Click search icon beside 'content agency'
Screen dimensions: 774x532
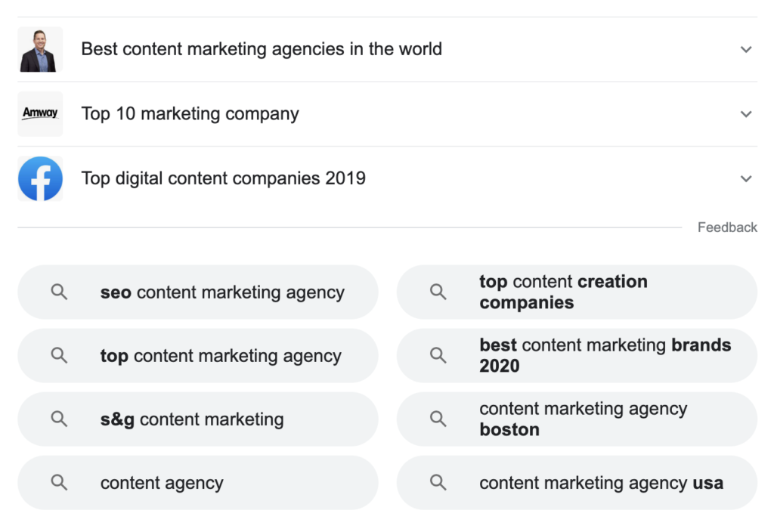(x=59, y=482)
